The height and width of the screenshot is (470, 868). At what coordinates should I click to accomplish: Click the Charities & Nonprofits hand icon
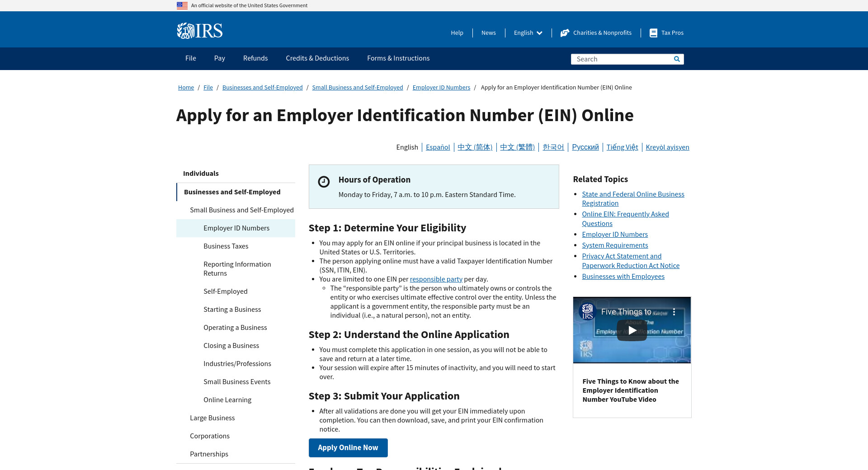coord(565,33)
